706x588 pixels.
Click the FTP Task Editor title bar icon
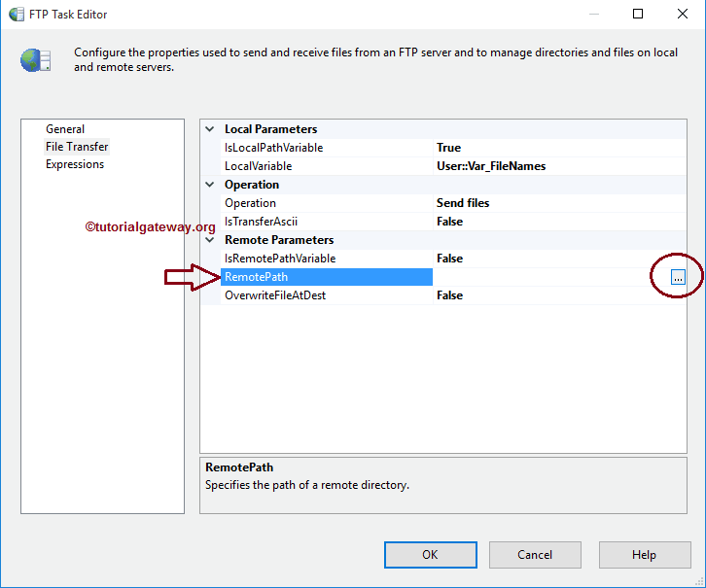click(17, 15)
